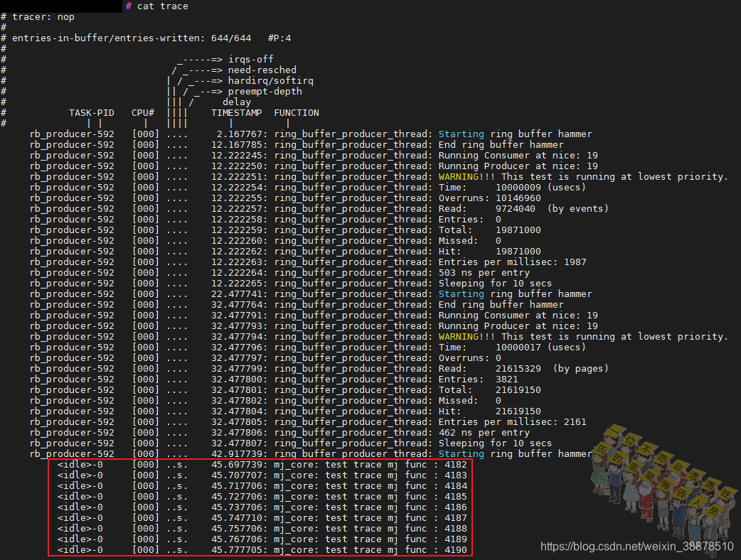Click the CPU# column header
Image resolution: width=741 pixels, height=560 pixels.
(x=142, y=112)
